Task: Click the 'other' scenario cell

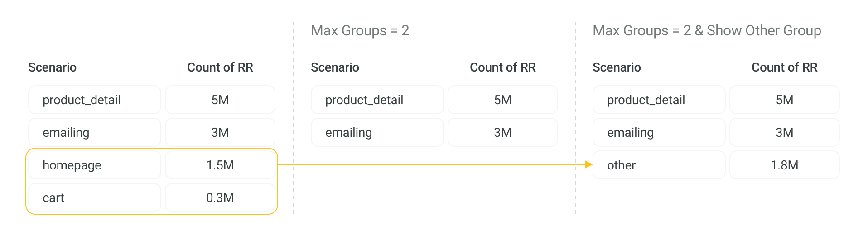Action: (x=659, y=165)
